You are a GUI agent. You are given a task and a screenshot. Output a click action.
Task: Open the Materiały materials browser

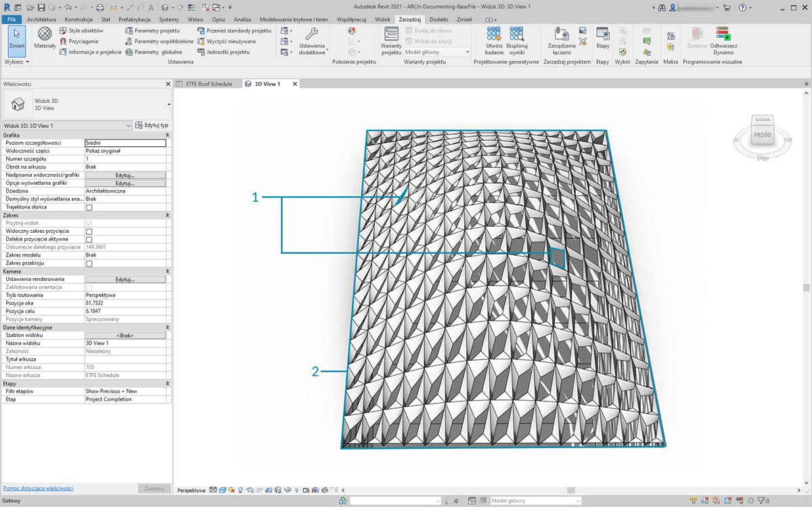coord(45,39)
